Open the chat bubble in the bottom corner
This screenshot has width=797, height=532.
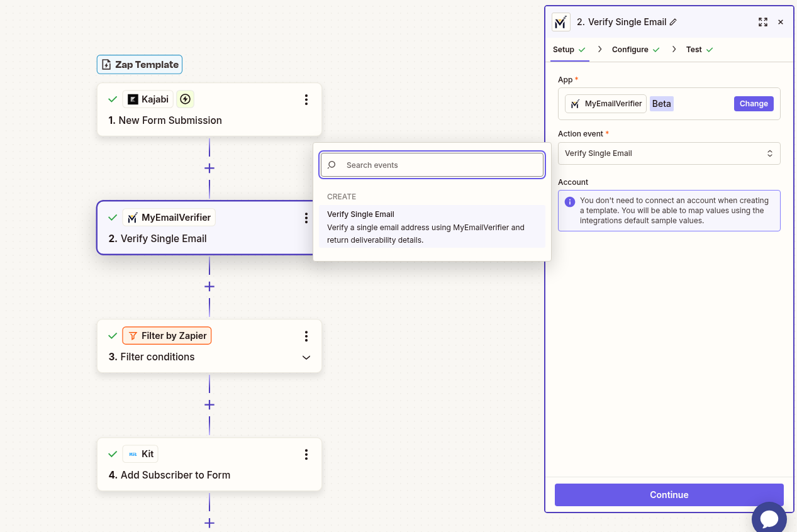point(769,518)
